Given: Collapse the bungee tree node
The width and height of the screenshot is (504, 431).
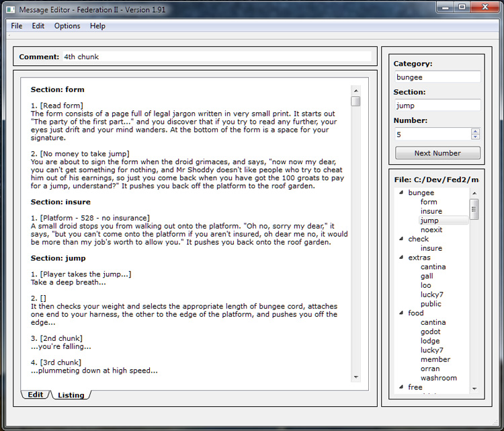Looking at the screenshot, I should click(401, 192).
